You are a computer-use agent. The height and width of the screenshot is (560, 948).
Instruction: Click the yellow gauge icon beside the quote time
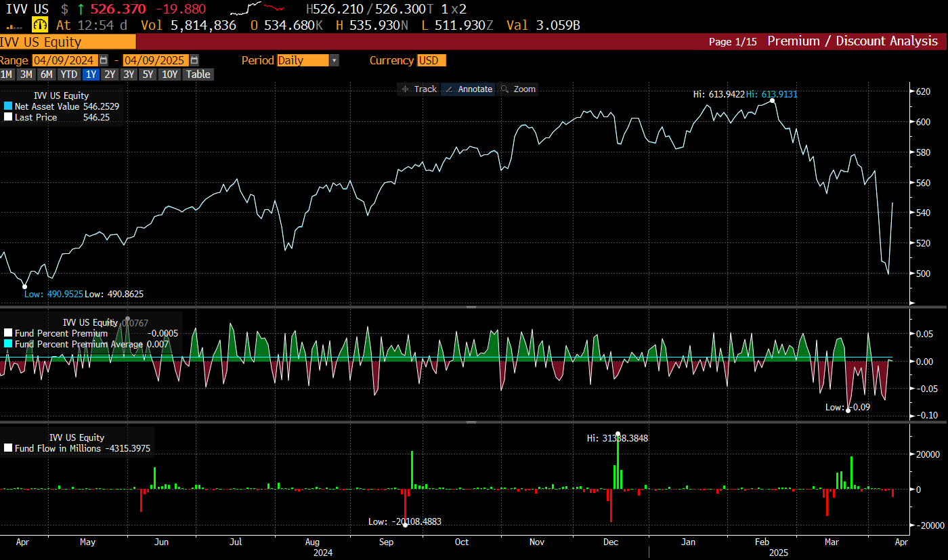tap(41, 25)
